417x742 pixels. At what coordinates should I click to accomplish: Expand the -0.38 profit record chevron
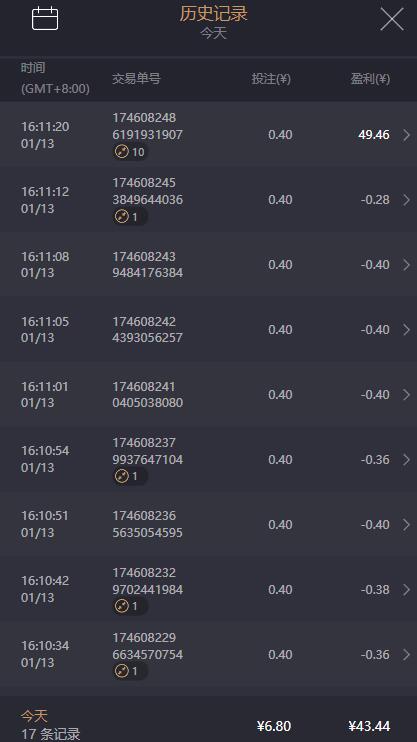pos(407,590)
